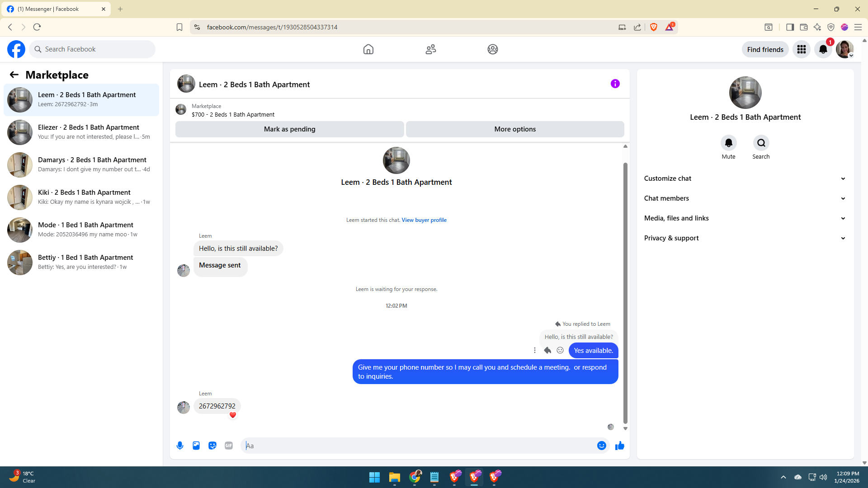Open the sticker picker icon

[x=212, y=446]
